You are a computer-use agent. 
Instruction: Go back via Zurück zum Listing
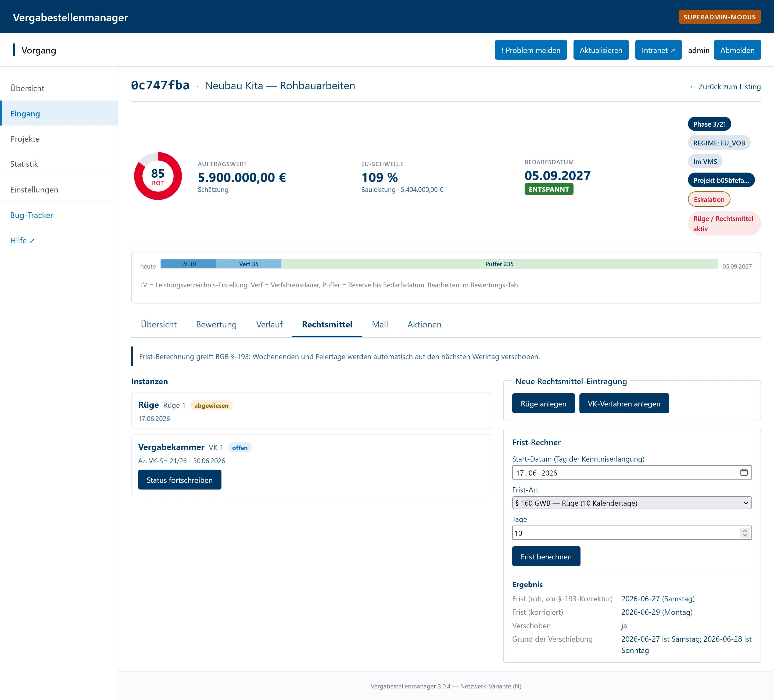pyautogui.click(x=725, y=86)
